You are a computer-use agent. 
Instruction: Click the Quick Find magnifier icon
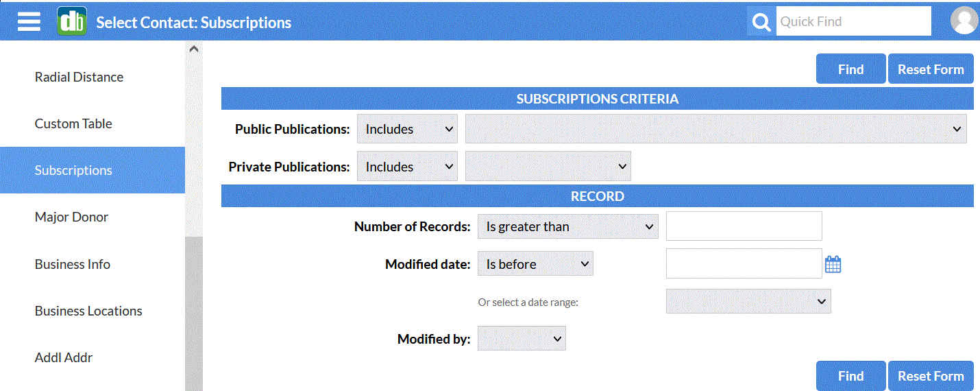761,22
